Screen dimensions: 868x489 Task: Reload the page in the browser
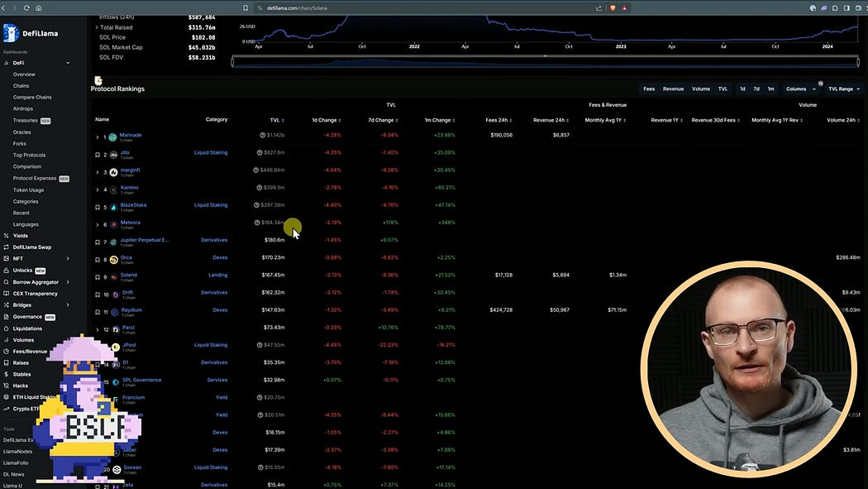pyautogui.click(x=26, y=8)
